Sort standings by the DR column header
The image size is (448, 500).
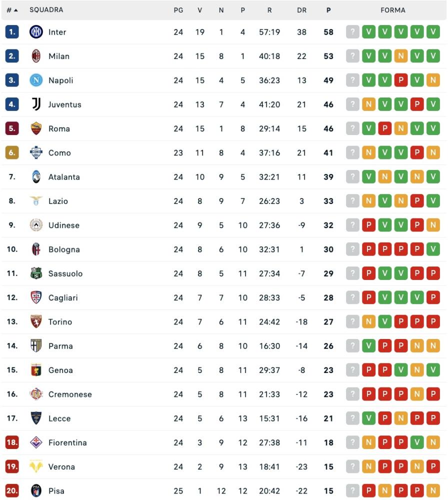coord(301,10)
